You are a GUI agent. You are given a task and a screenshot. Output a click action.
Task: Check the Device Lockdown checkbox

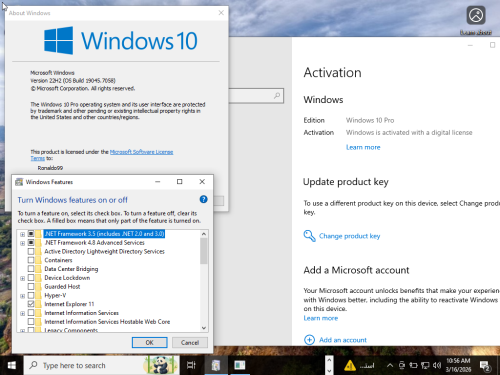click(31, 278)
